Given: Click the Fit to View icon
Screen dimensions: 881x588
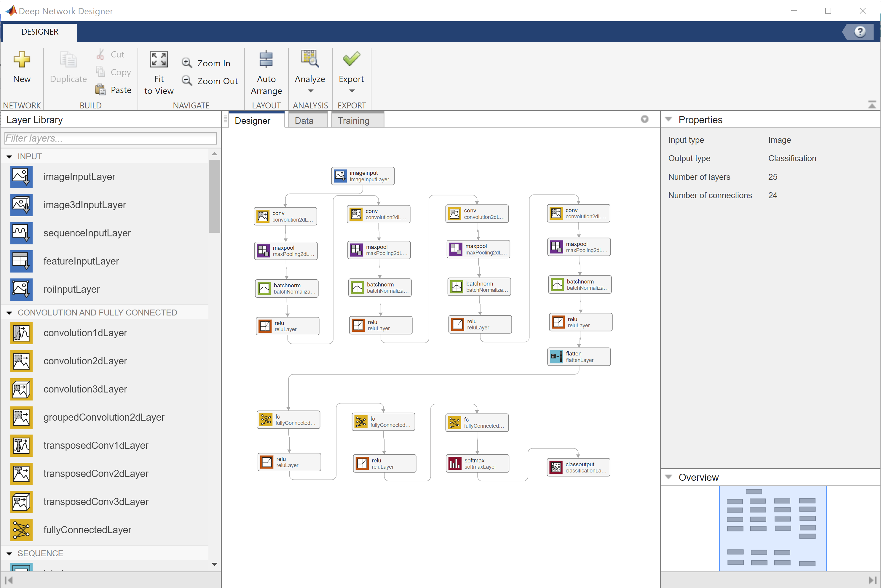Looking at the screenshot, I should pos(159,59).
